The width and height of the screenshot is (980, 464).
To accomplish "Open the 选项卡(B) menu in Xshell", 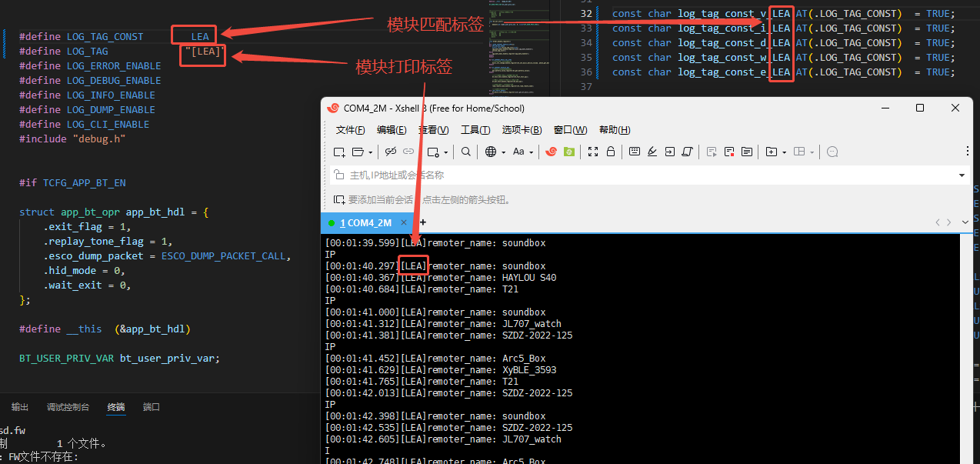I will (x=522, y=130).
